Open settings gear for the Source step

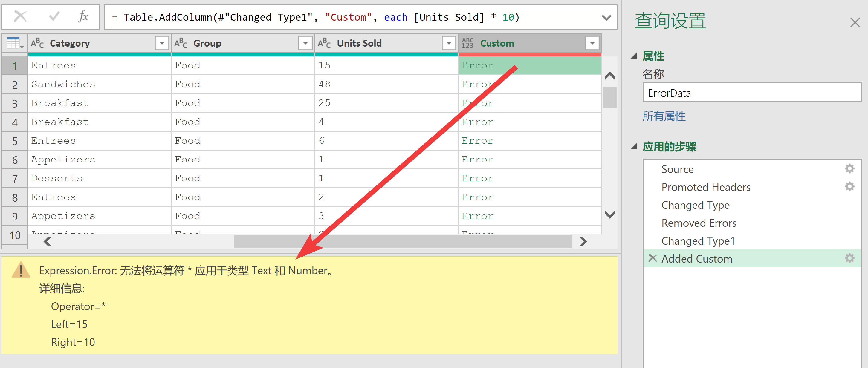pos(849,169)
